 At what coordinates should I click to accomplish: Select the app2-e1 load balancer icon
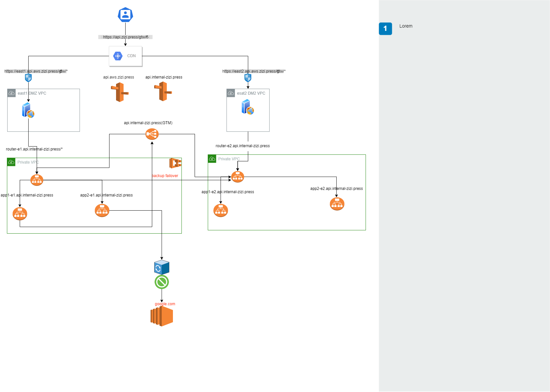pyautogui.click(x=102, y=211)
